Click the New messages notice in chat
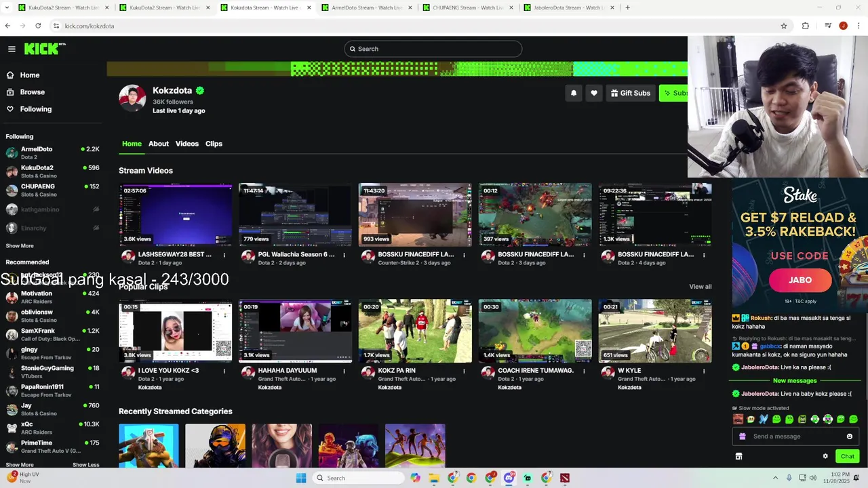 (x=795, y=381)
